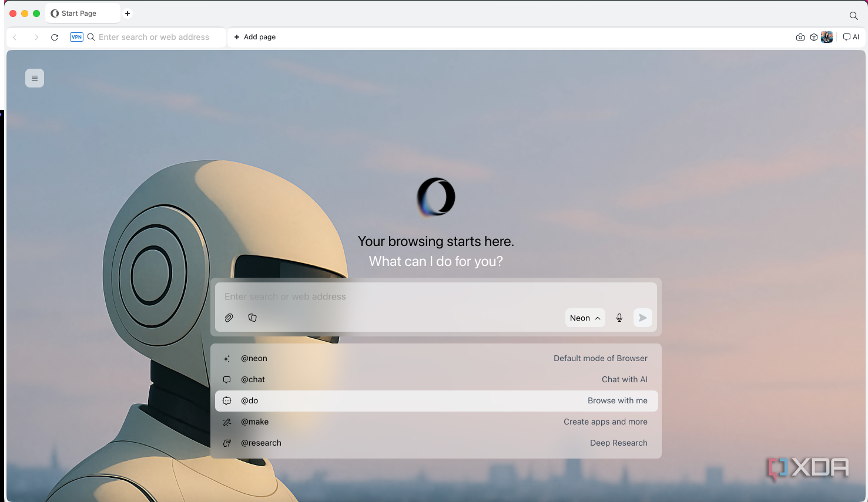Select the @make mode row
Image resolution: width=868 pixels, height=502 pixels.
click(x=436, y=422)
